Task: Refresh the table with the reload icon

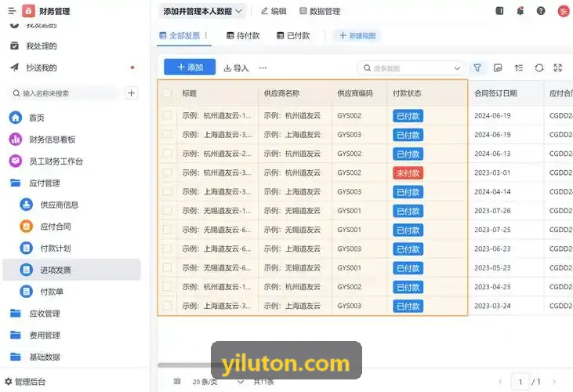Action: (x=539, y=67)
